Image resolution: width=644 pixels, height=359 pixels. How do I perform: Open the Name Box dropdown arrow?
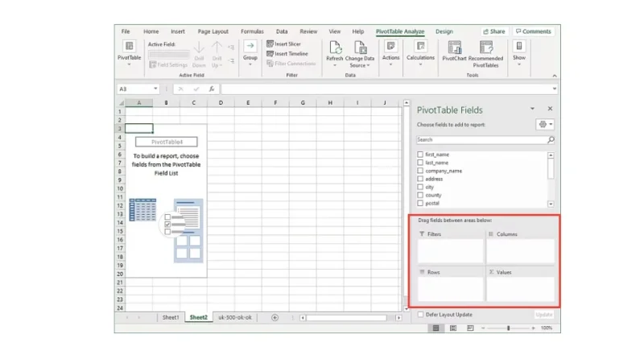[x=155, y=89]
